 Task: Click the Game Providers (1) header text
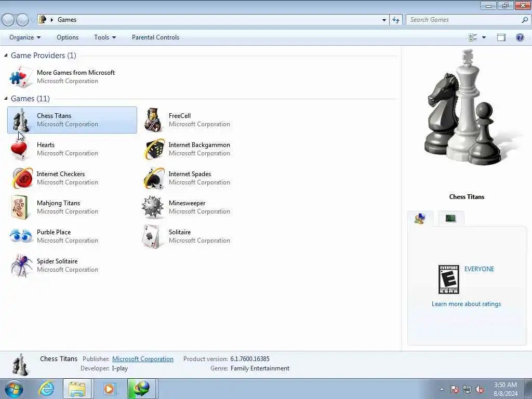click(44, 55)
